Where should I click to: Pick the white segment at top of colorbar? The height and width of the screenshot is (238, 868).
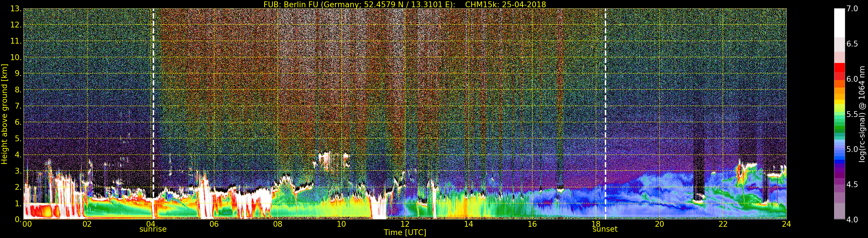click(x=839, y=23)
